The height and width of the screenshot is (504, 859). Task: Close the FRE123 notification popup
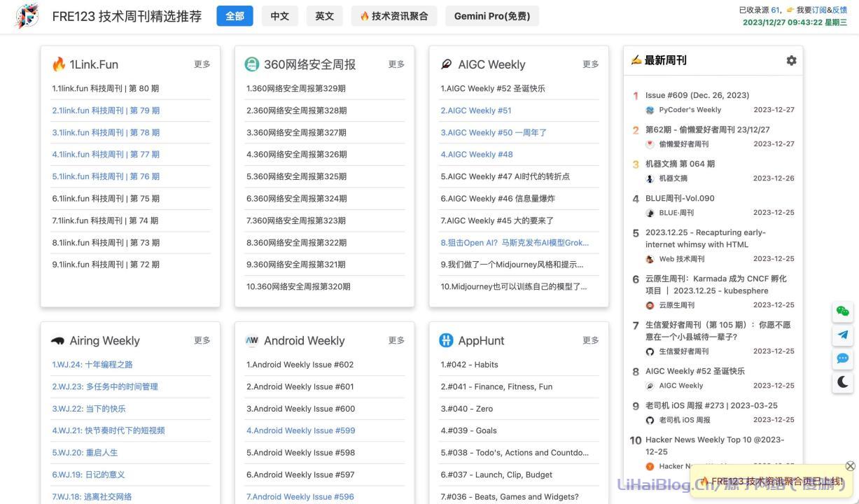[x=850, y=466]
